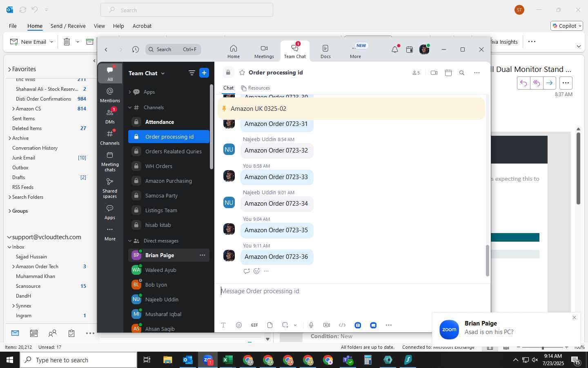Viewport: 588px width, 368px height.
Task: Open Outlook Send / Receive menu
Action: coord(68,26)
